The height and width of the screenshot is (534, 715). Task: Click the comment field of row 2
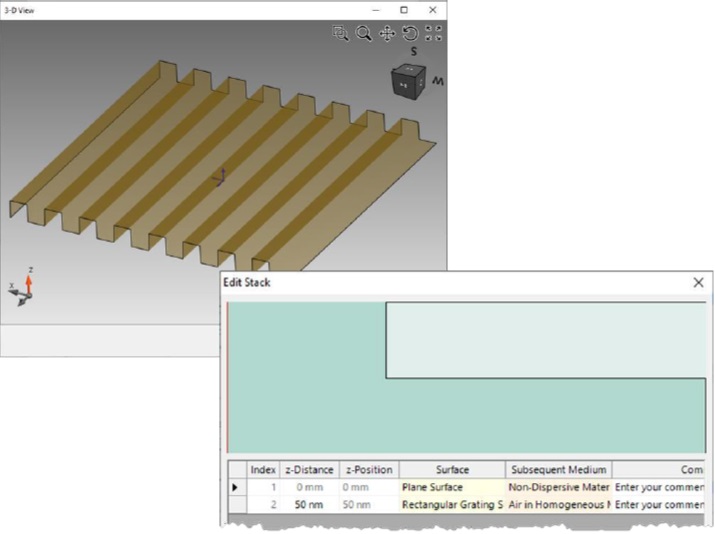tap(659, 504)
